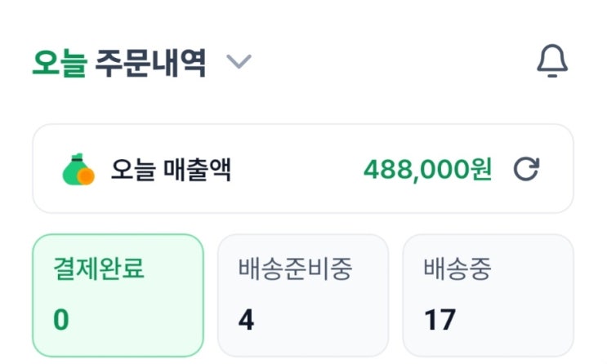Screen dimensions: 607x364
Task: Click the 원 currency unit after sales amount
Action: pos(481,170)
